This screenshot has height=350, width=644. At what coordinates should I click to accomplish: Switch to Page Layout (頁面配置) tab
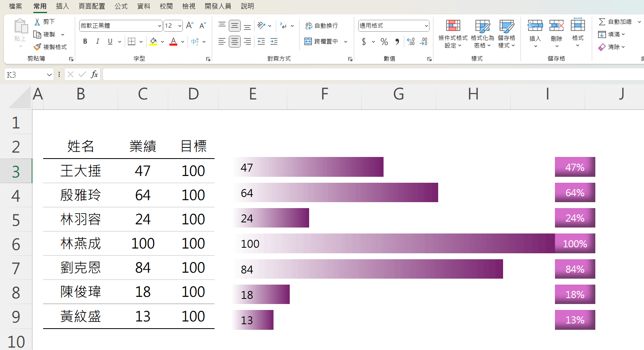point(92,6)
